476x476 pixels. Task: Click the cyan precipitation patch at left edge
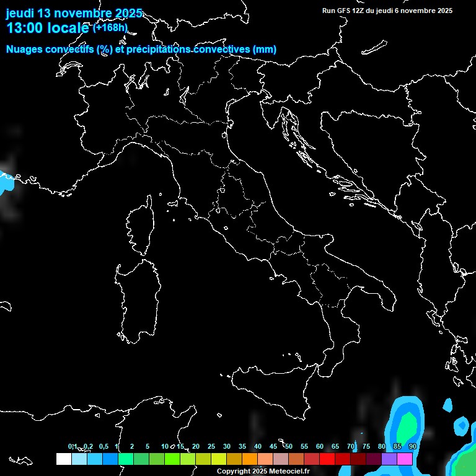pos(5,181)
